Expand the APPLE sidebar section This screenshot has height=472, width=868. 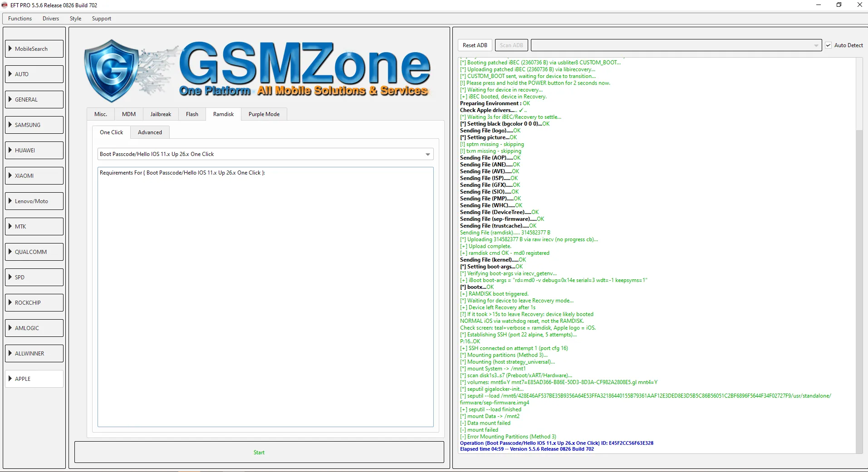34,379
